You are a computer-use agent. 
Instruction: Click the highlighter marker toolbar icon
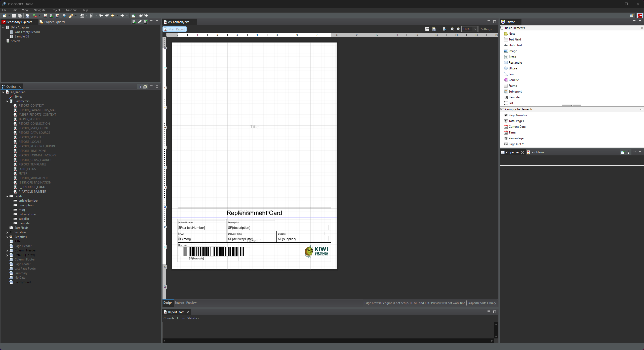click(71, 16)
